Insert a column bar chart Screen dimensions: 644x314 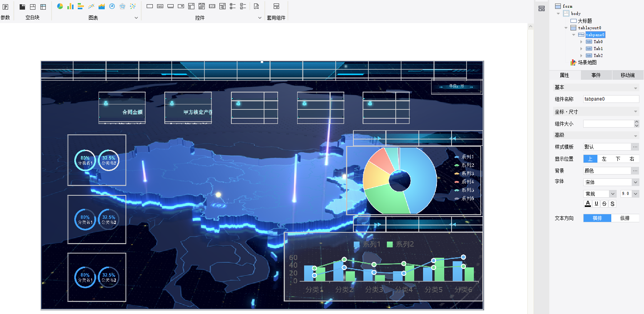pyautogui.click(x=70, y=6)
